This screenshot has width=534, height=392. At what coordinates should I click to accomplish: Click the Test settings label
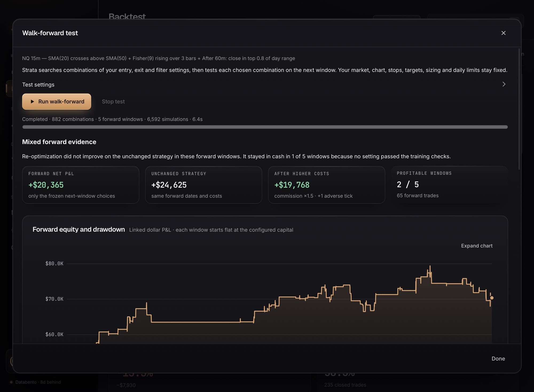coord(38,85)
